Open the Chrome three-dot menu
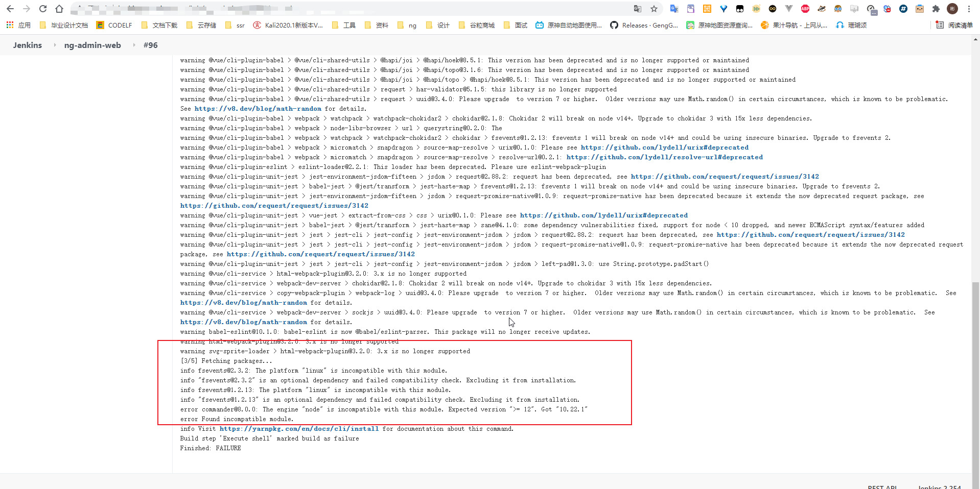Viewport: 980px width, 489px height. coord(969,9)
